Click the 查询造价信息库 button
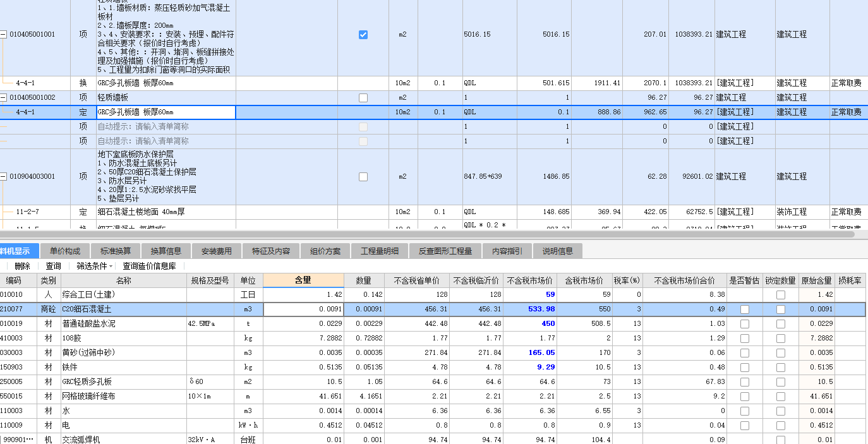 tap(149, 266)
